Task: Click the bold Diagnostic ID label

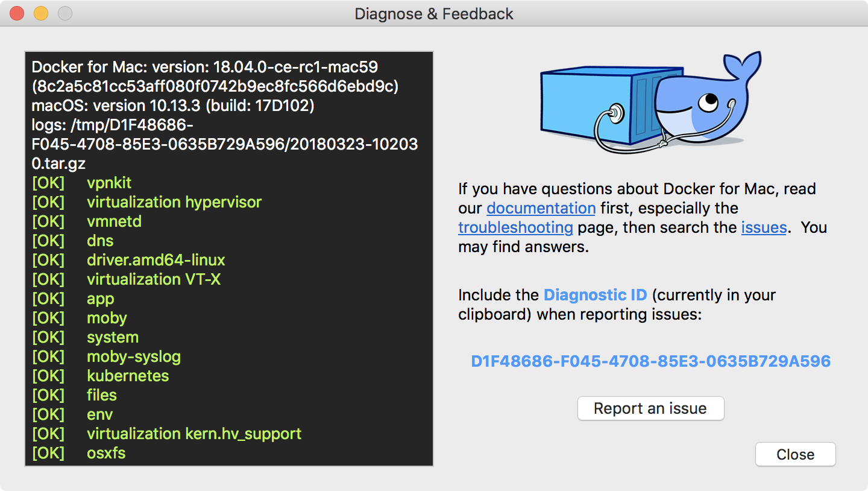Action: click(595, 295)
